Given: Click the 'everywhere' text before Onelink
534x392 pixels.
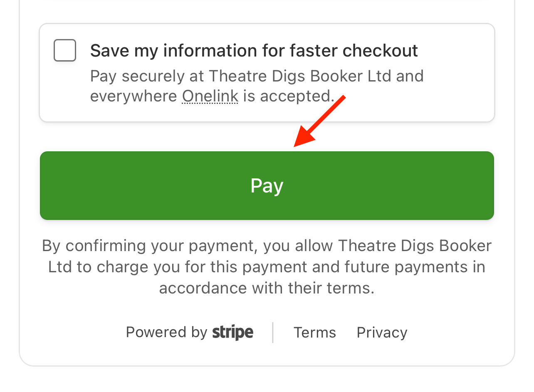Looking at the screenshot, I should (x=134, y=96).
